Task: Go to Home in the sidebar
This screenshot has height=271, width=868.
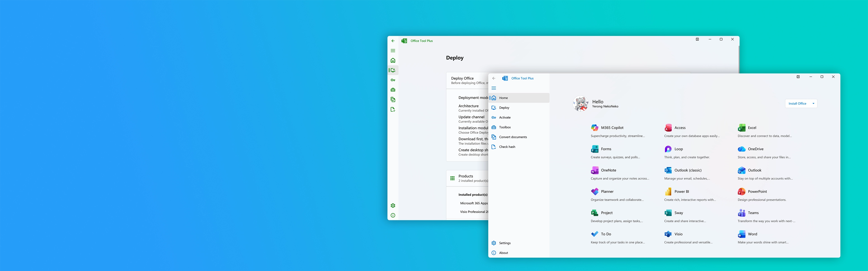Action: [x=519, y=98]
